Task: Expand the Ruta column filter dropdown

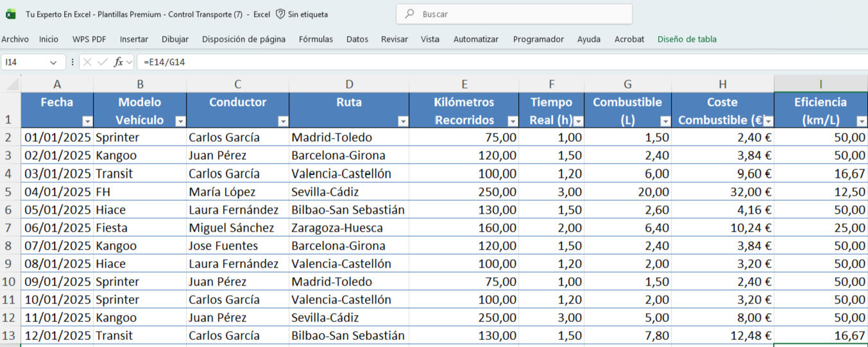Action: (x=402, y=121)
